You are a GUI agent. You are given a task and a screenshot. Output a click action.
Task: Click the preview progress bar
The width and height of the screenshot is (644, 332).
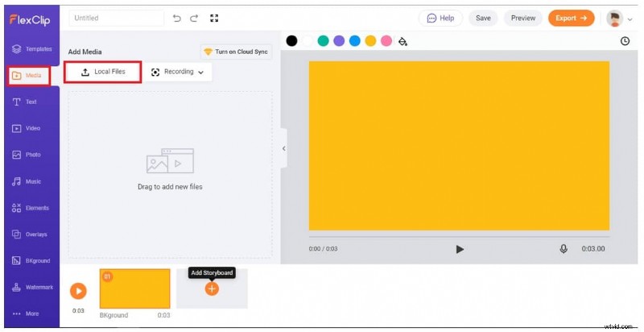(459, 237)
